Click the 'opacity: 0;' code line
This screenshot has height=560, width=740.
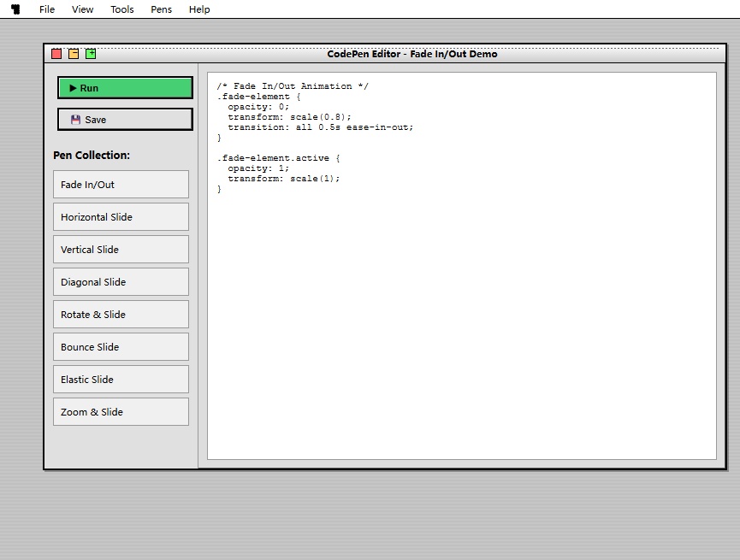[x=258, y=107]
